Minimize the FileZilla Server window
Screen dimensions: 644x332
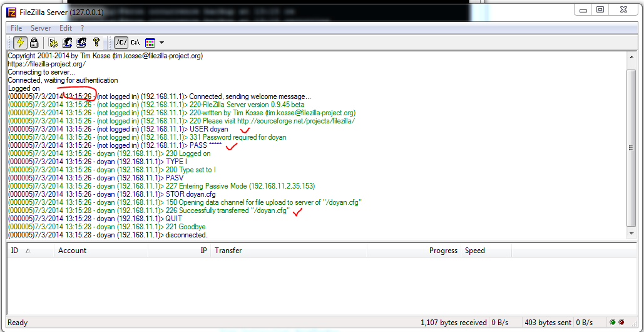(x=584, y=9)
